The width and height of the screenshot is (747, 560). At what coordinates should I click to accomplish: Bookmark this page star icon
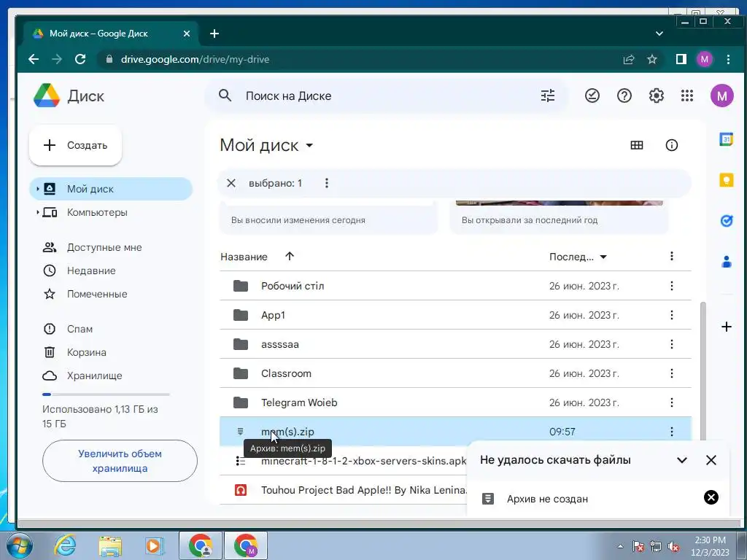coord(651,59)
